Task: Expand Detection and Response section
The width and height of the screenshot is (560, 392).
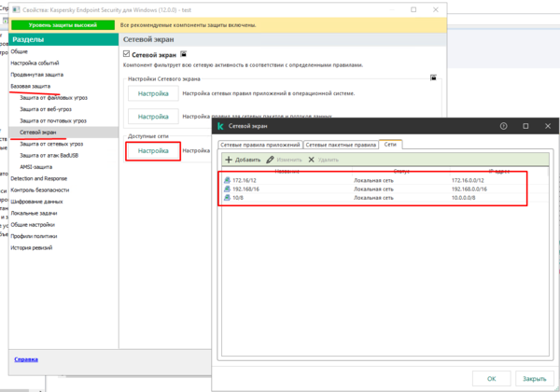Action: [39, 177]
